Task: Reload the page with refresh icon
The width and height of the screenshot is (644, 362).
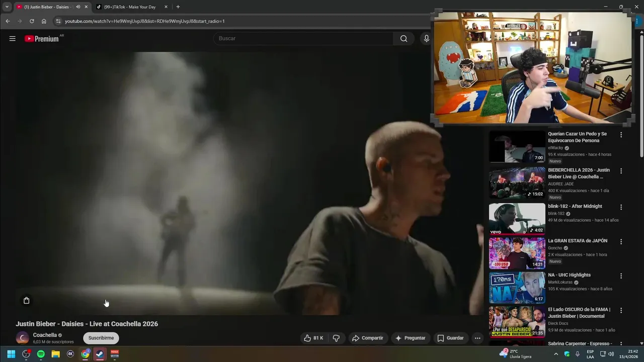Action: point(32,21)
